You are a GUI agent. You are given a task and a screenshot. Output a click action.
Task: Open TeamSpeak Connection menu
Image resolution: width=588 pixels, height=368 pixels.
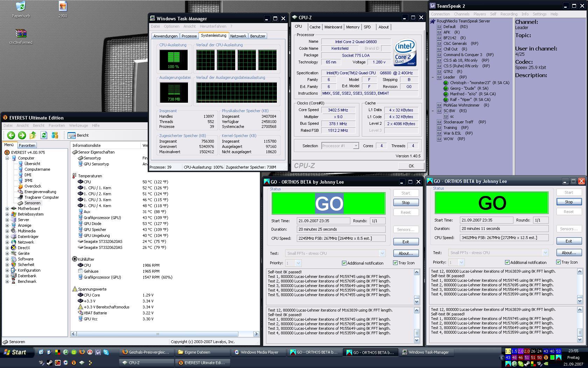pos(440,14)
